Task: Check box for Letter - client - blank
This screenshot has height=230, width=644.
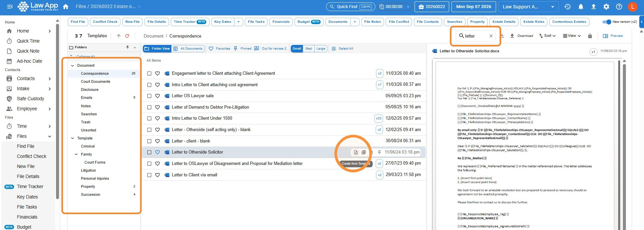Action: tap(149, 141)
